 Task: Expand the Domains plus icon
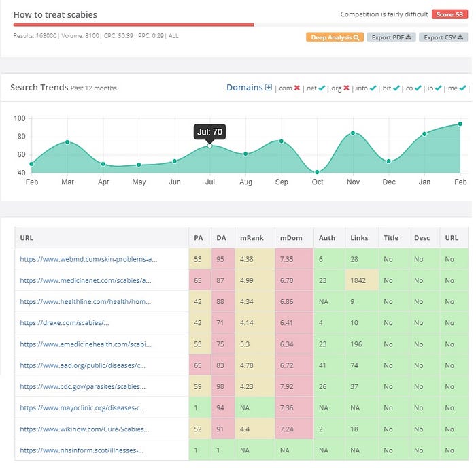[x=269, y=87]
